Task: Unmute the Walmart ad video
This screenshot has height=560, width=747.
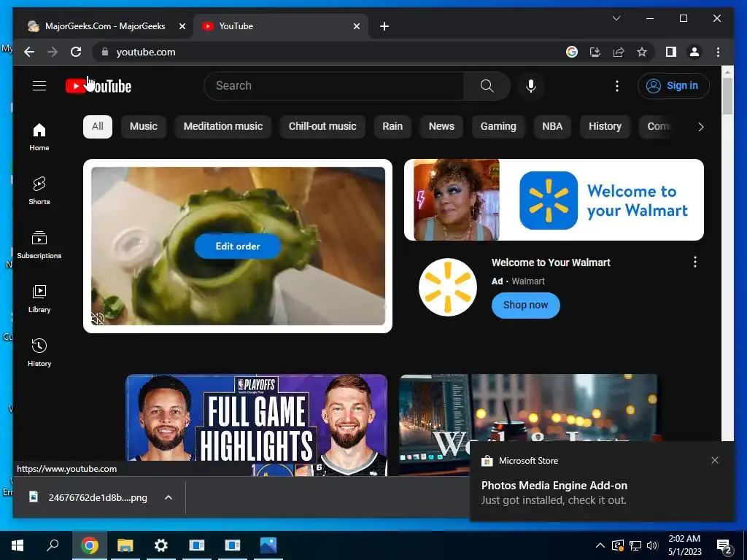Action: [x=98, y=319]
